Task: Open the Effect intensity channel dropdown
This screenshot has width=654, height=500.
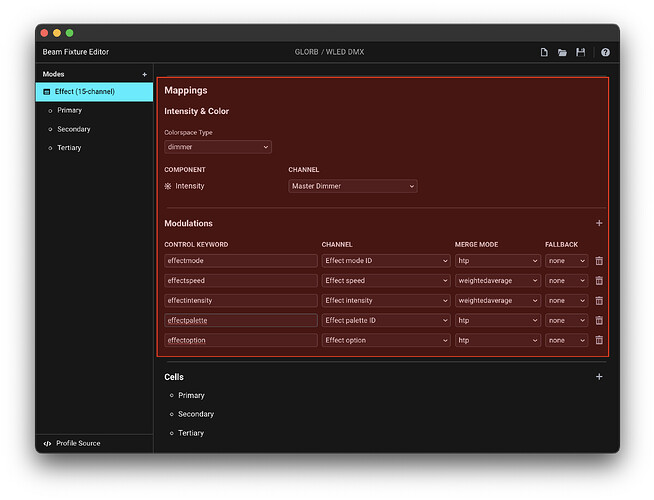Action: [x=386, y=301]
